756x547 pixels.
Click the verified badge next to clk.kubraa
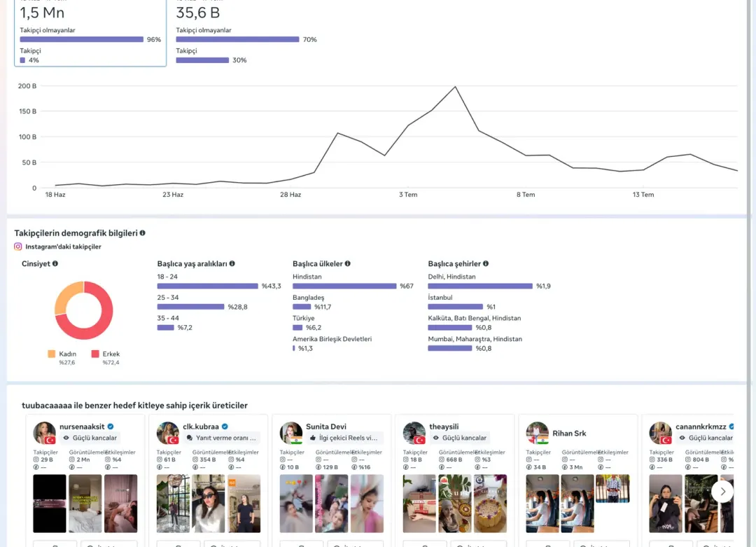click(225, 427)
